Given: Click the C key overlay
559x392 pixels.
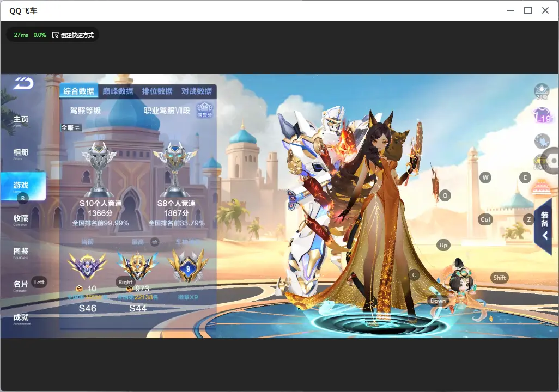Looking at the screenshot, I should (x=414, y=275).
